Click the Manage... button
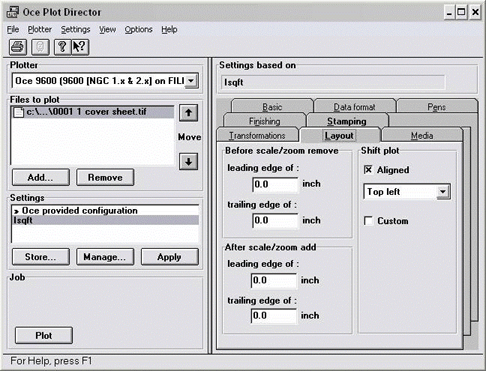The image size is (486, 371). click(105, 257)
